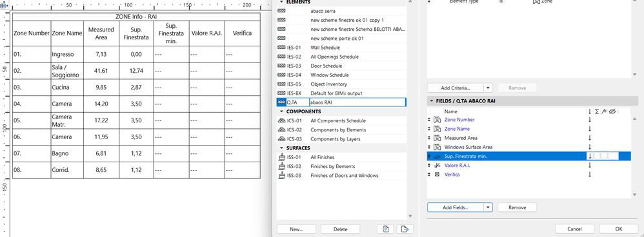The width and height of the screenshot is (644, 237).
Task: Click the Sala / Soggiorno cell in table
Action: 67,71
